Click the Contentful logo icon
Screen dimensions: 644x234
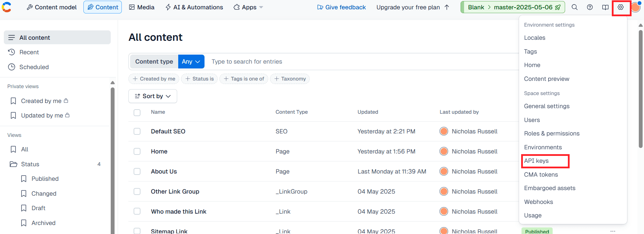click(7, 7)
